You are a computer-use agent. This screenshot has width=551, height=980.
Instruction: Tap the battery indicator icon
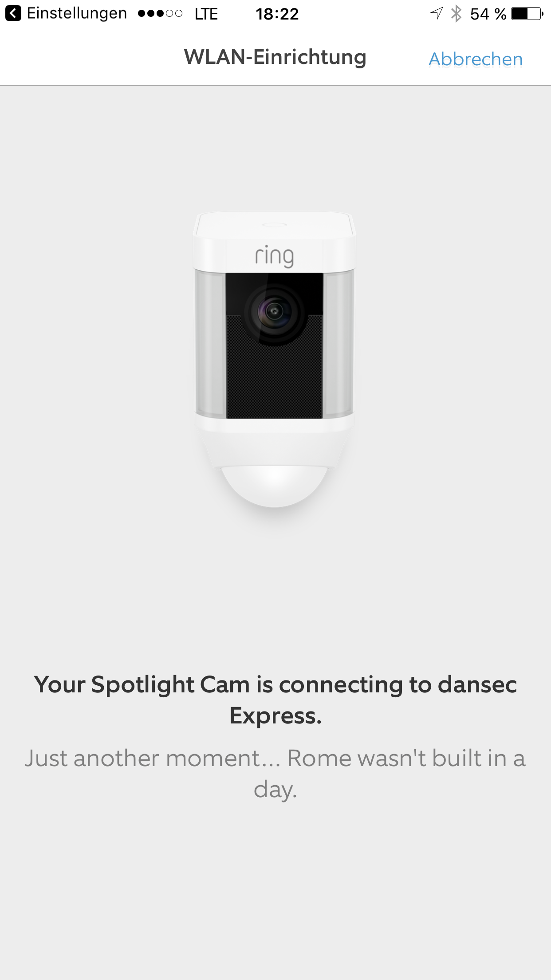527,14
